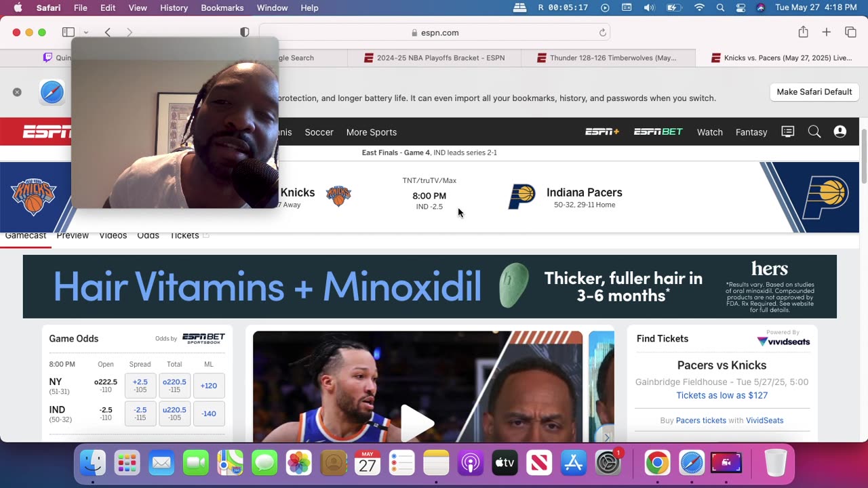Advance the video carousel with the right arrow
Image resolution: width=868 pixels, height=488 pixels.
pos(606,436)
